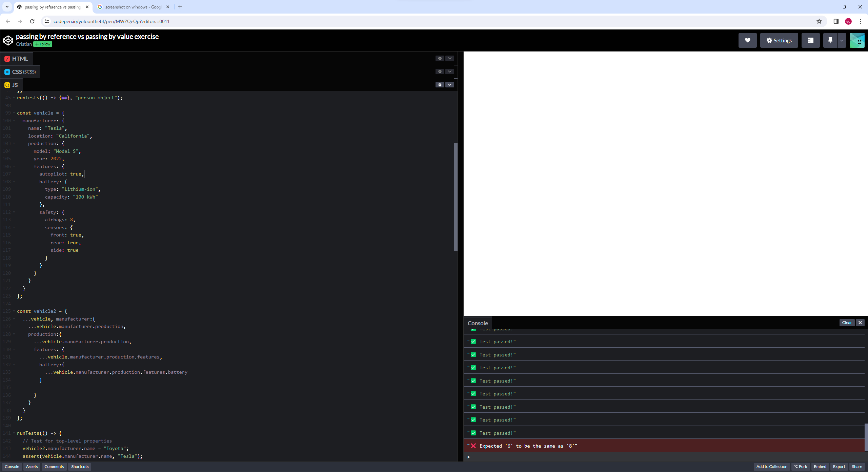Share this pen
Viewport: 868px width, 472px height.
[857, 467]
